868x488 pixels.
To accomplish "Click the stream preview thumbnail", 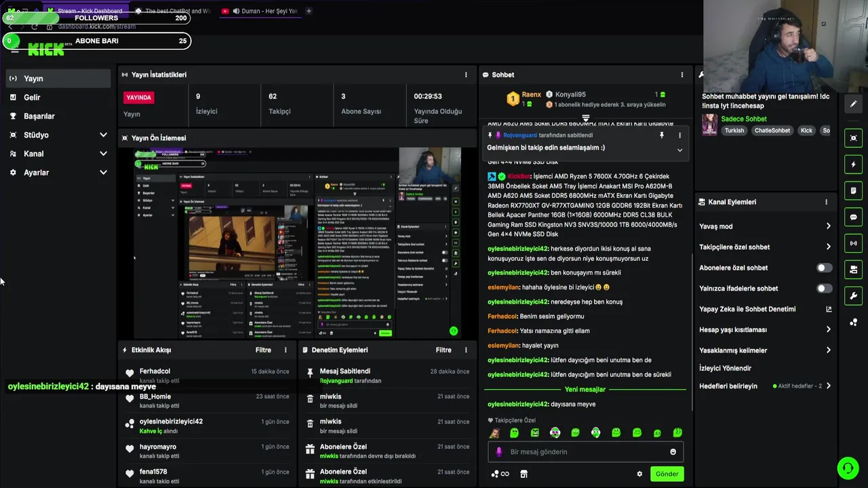I will coord(298,243).
